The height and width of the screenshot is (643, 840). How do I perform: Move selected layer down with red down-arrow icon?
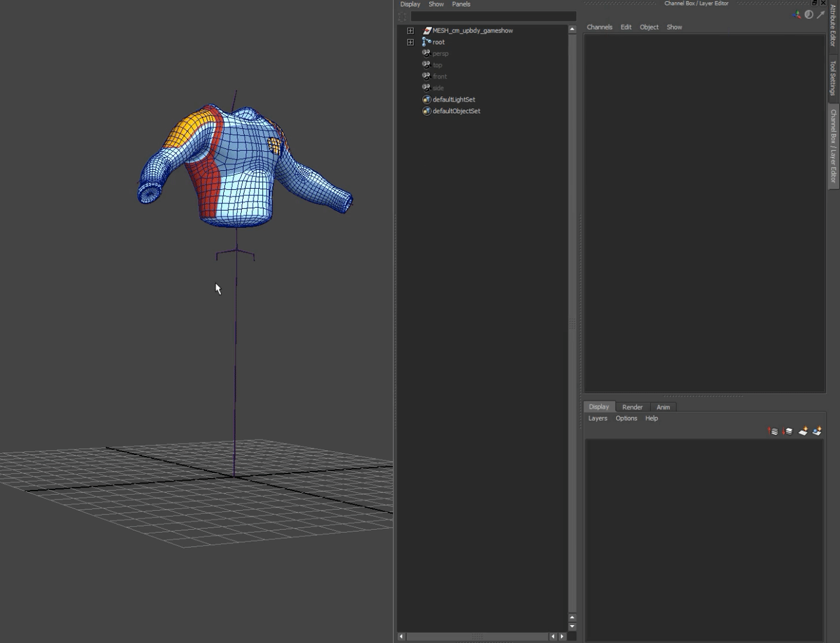coord(788,431)
